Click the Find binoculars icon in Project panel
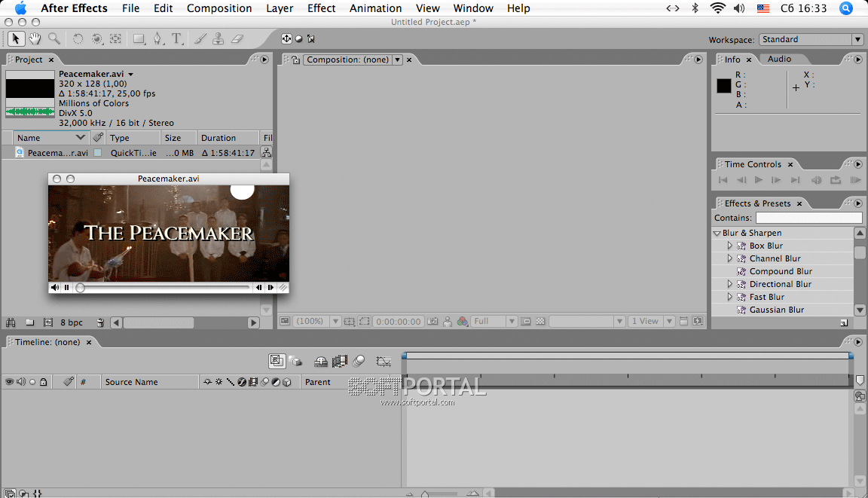 point(11,322)
